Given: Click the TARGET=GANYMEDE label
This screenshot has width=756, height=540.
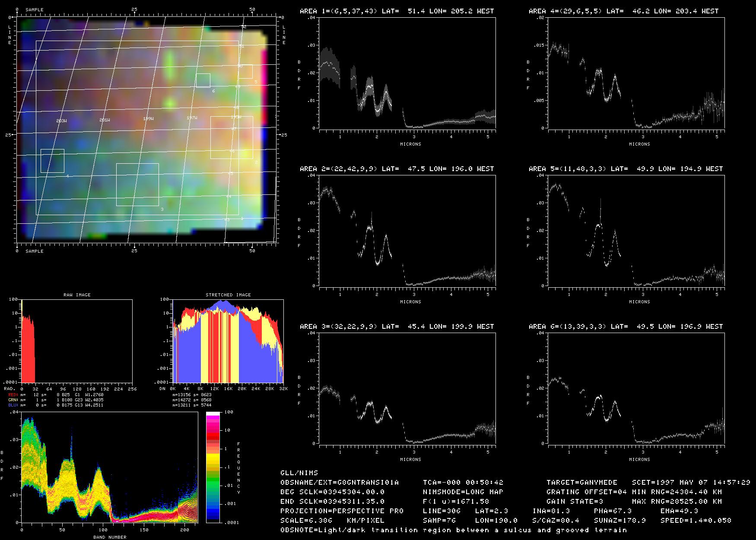Looking at the screenshot, I should pos(581,482).
